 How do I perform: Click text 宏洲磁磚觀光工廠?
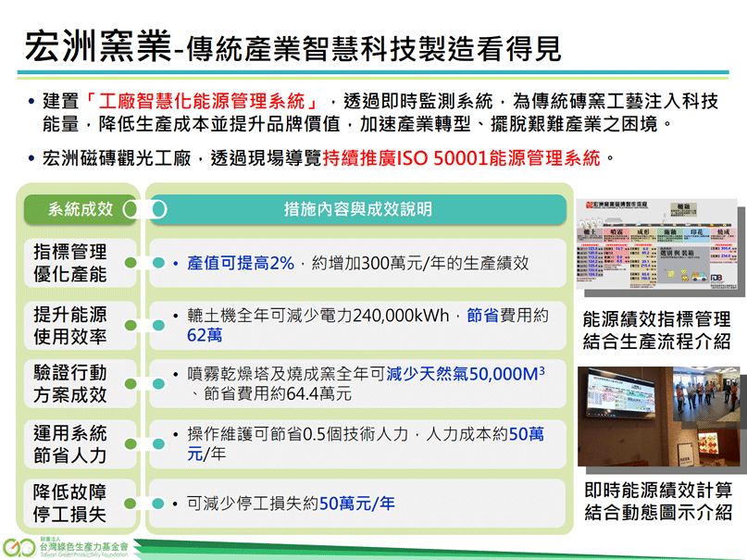click(117, 158)
